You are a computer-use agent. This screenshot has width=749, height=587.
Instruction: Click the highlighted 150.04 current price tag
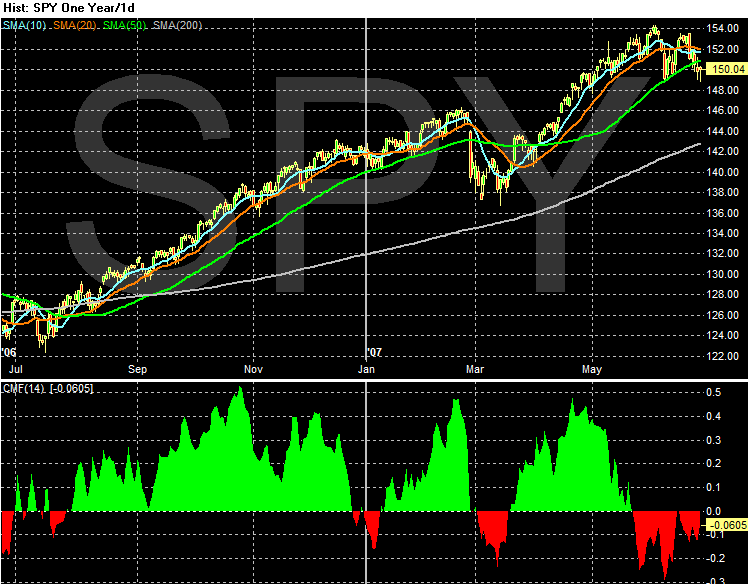pos(728,70)
